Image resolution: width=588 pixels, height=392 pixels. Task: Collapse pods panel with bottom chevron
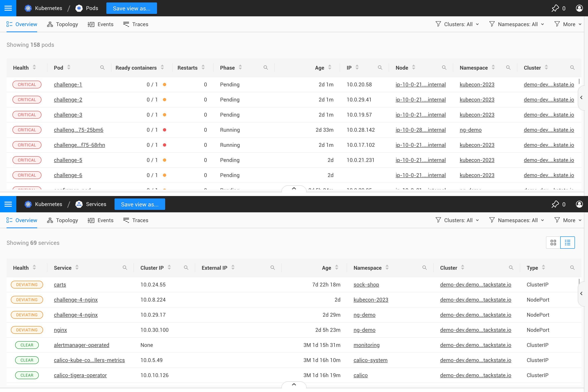click(x=294, y=188)
